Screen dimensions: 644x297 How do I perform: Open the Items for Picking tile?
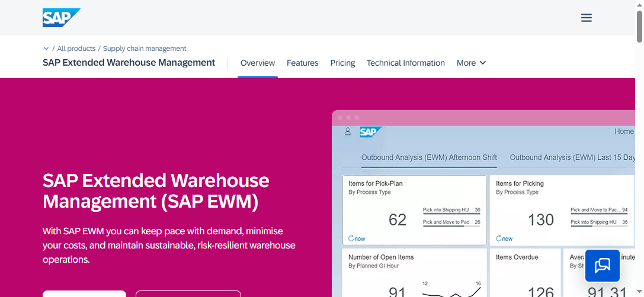(x=562, y=211)
